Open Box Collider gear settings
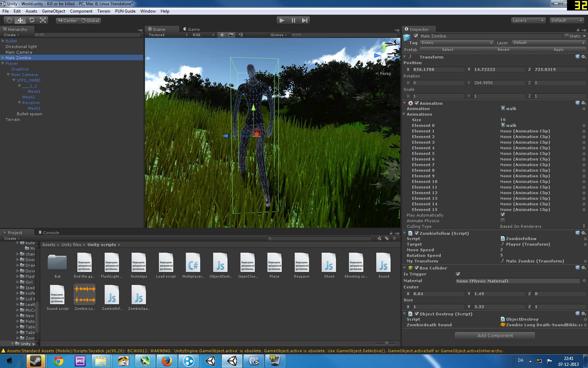 [583, 268]
